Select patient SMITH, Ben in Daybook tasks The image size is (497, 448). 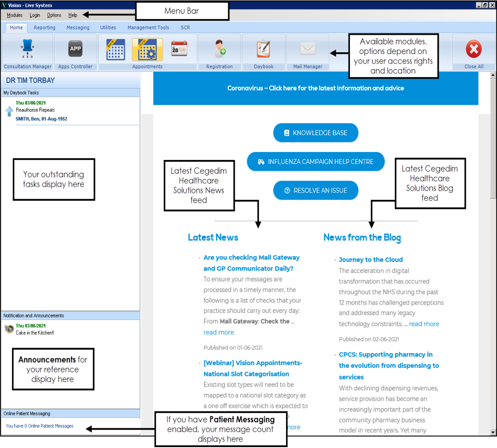pos(42,119)
